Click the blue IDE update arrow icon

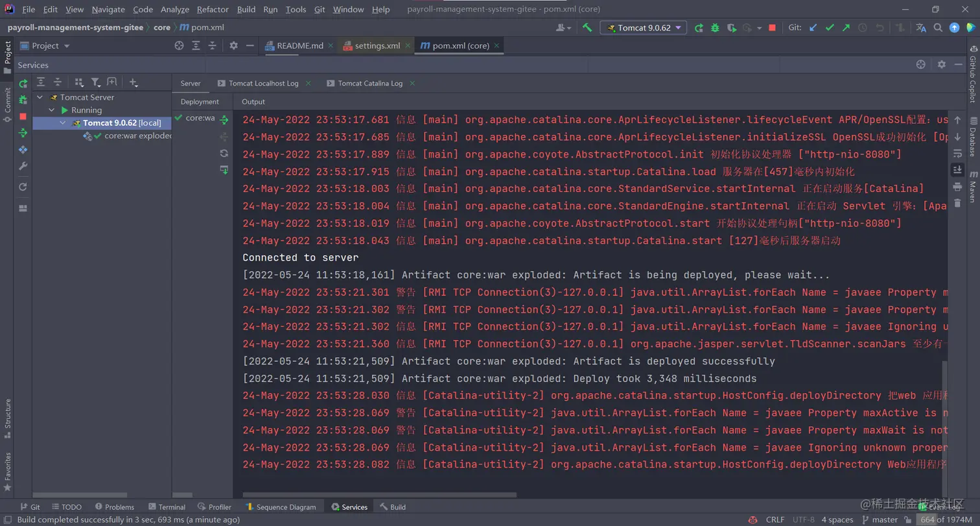pyautogui.click(x=954, y=28)
